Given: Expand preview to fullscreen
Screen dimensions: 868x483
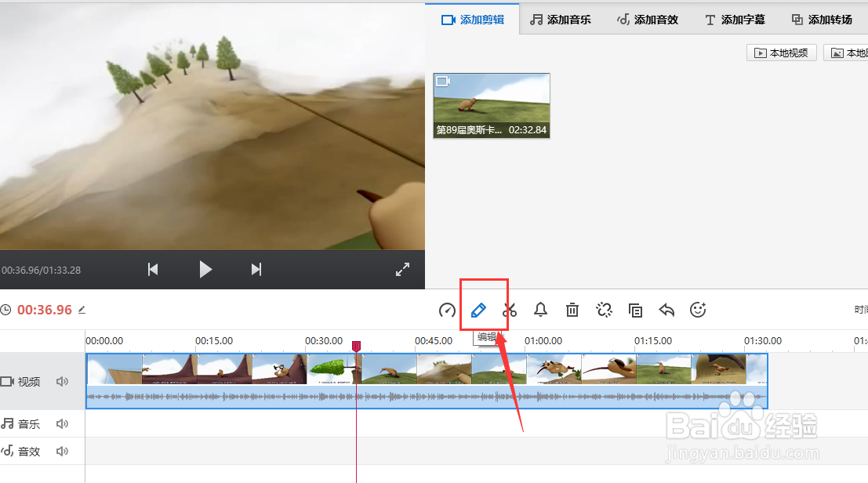Looking at the screenshot, I should click(x=402, y=270).
